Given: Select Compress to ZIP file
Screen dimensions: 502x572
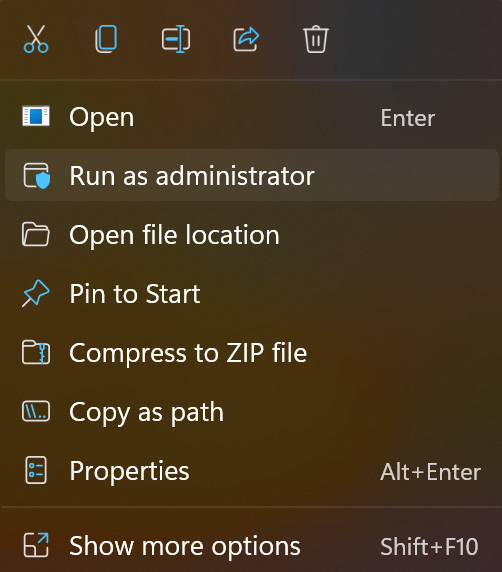Looking at the screenshot, I should pyautogui.click(x=252, y=352).
